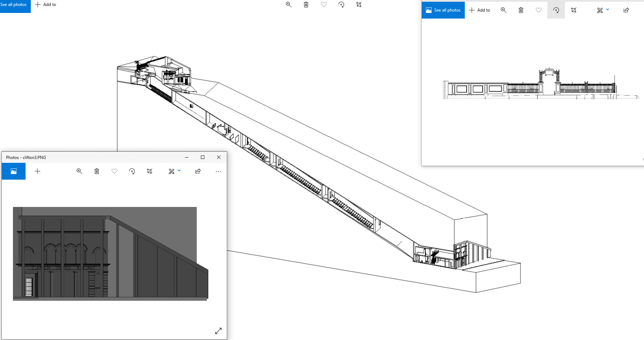Click See all photos in top-right window
The height and width of the screenshot is (340, 644).
pyautogui.click(x=443, y=10)
